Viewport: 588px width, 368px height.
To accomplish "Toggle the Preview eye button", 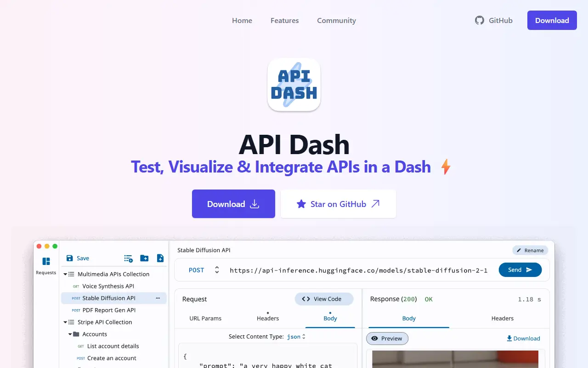I will [x=387, y=339].
